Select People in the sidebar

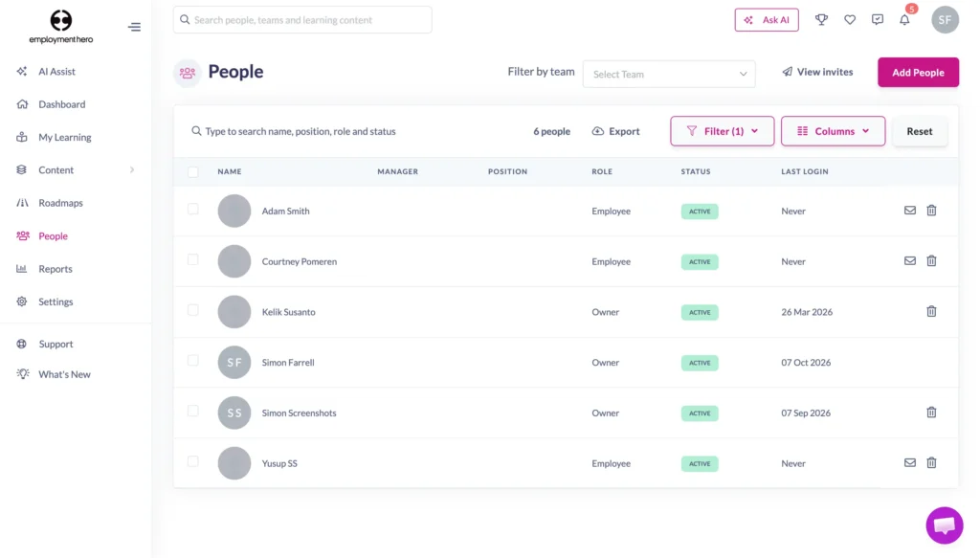[53, 235]
